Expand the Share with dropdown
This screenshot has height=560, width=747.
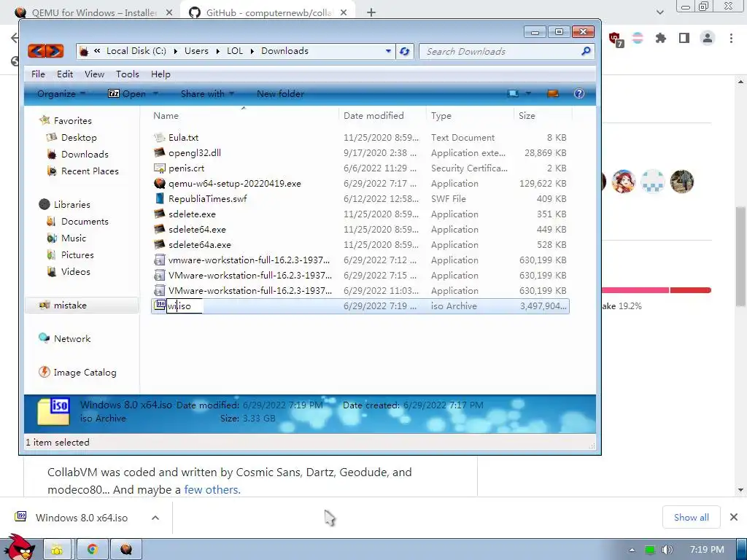(207, 94)
